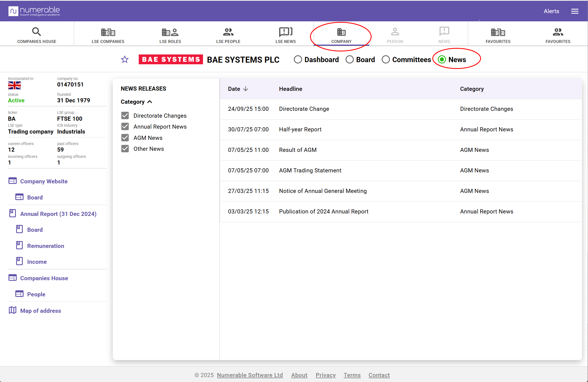Uncheck the Directorate Changes checkbox
The height and width of the screenshot is (382, 588).
click(125, 115)
